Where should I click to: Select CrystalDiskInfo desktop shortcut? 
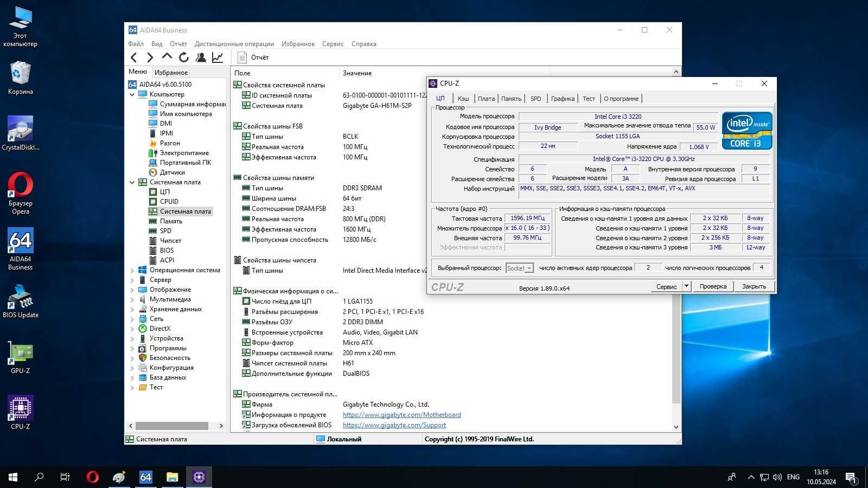[x=20, y=133]
